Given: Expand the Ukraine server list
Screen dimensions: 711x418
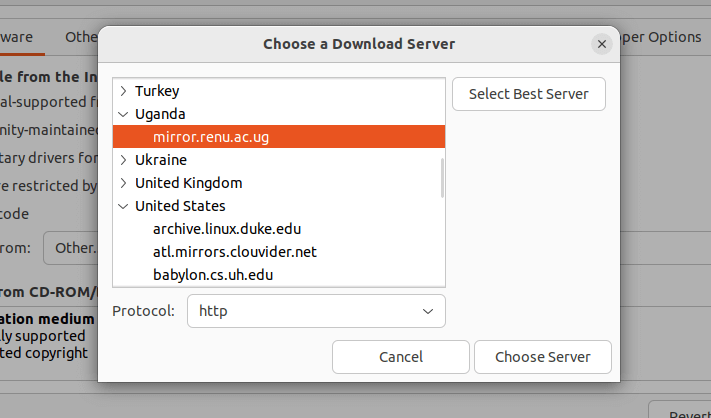Looking at the screenshot, I should click(x=123, y=160).
